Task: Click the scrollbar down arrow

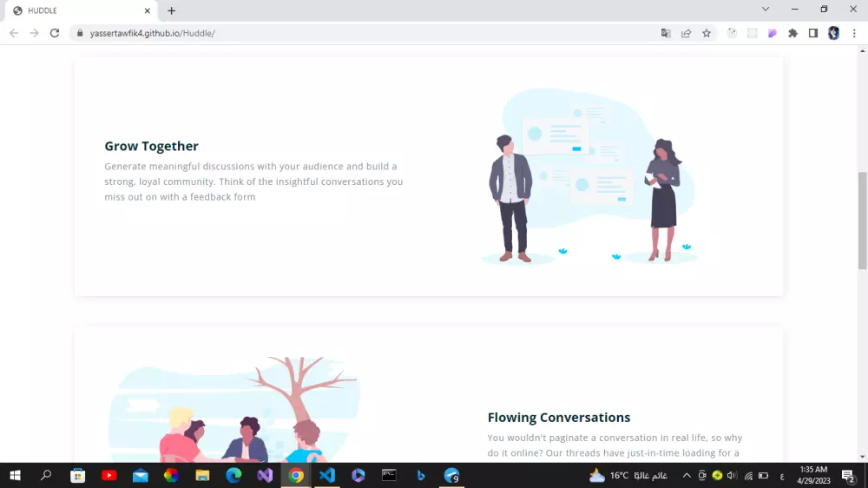Action: (862, 457)
